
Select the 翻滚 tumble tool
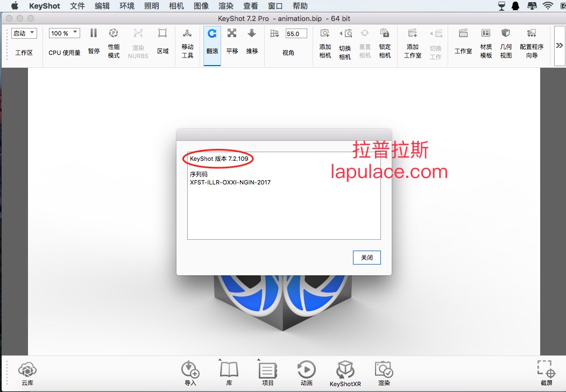pos(212,41)
